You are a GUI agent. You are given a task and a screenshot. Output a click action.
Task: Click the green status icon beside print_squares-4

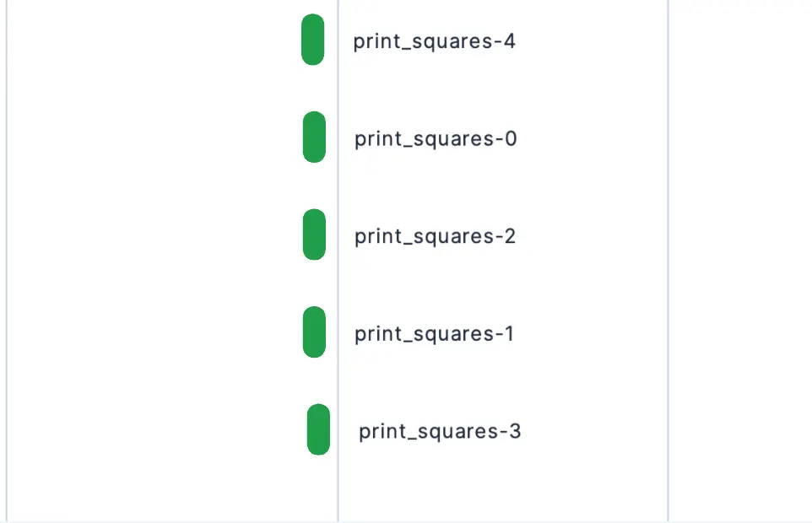tap(312, 40)
